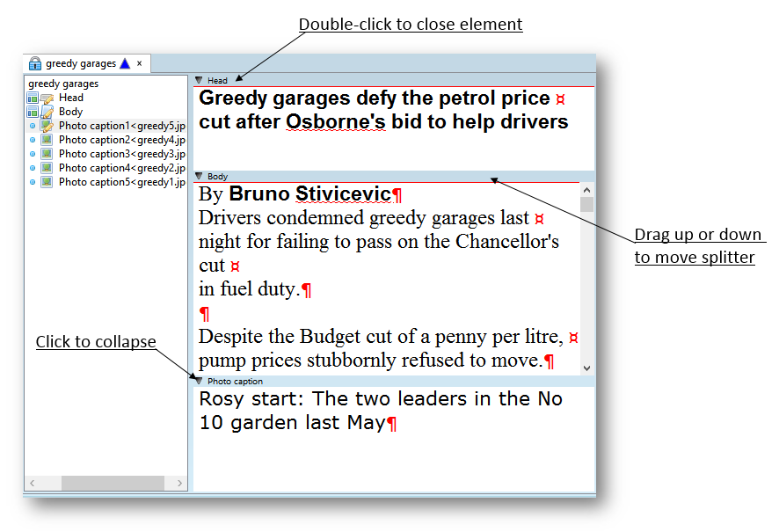Click the blue dot beside Photo caption3
The image size is (779, 532).
(33, 154)
